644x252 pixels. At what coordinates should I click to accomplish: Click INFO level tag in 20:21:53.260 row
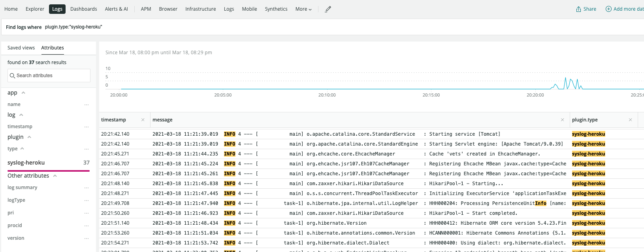tap(230, 233)
